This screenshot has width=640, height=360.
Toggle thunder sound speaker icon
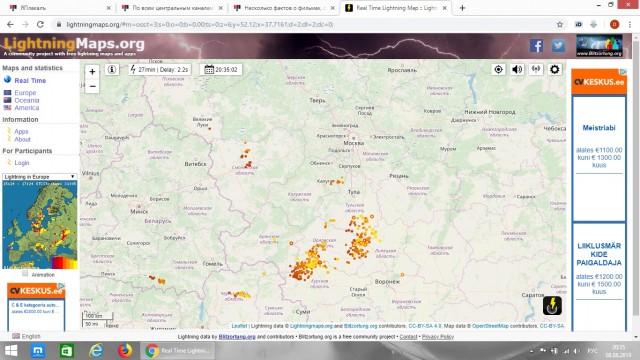pos(517,69)
